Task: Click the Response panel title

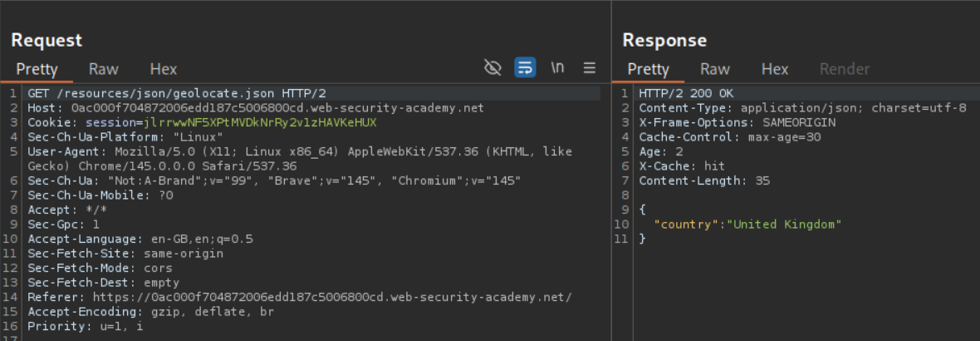Action: pos(664,40)
